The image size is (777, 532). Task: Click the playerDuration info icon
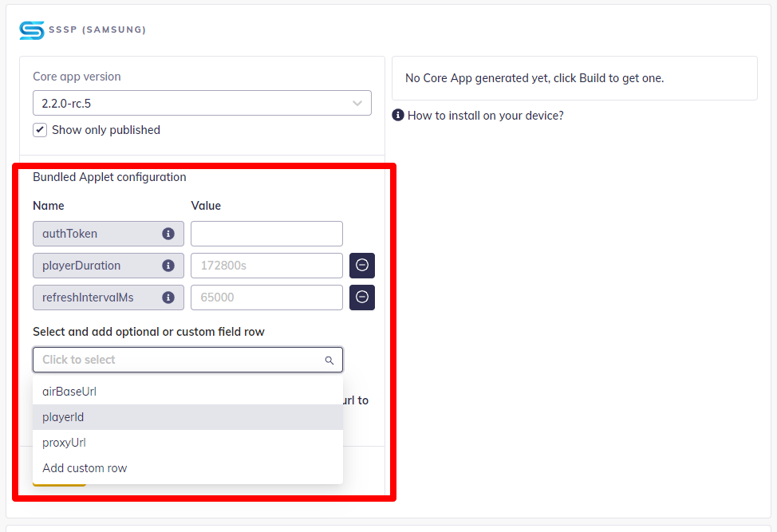tap(168, 266)
